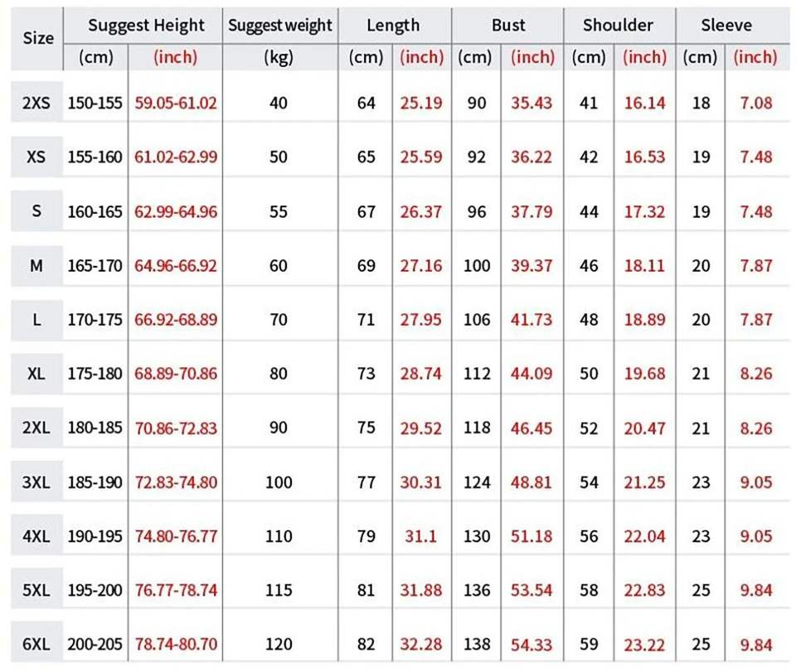Select the 138 cm bust cell
The height and width of the screenshot is (672, 796).
(x=477, y=644)
